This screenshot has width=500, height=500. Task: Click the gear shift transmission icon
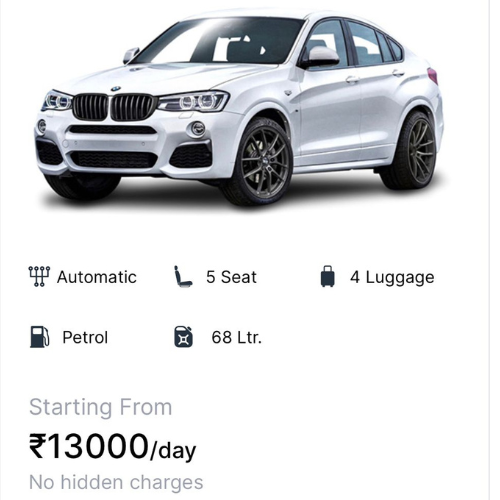click(39, 276)
